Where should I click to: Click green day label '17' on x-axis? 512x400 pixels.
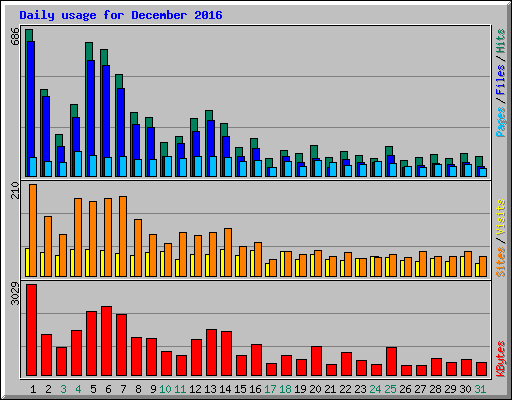point(270,389)
